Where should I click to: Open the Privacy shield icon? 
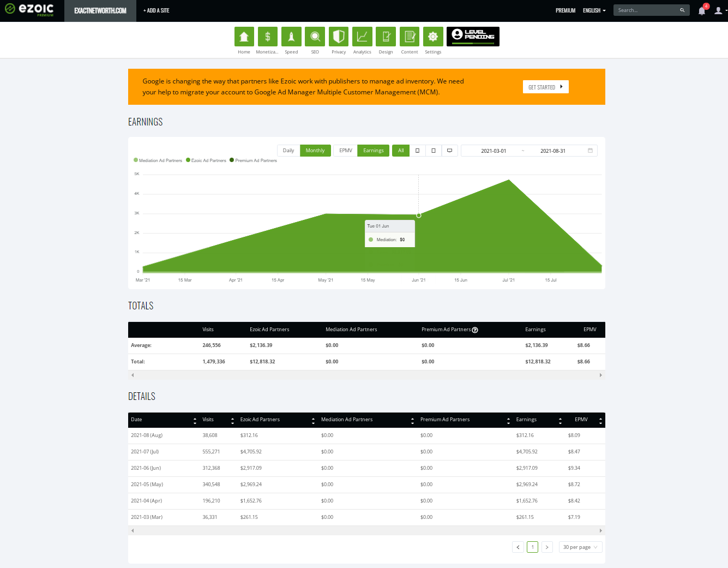click(x=339, y=37)
